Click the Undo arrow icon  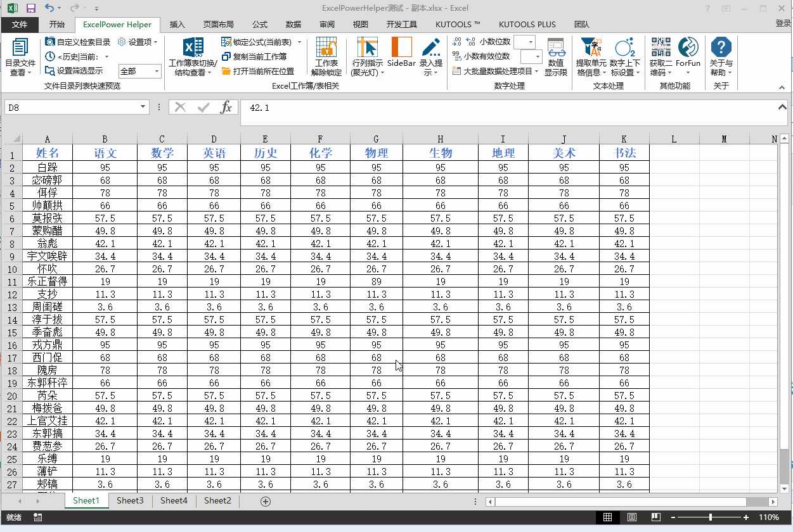(x=49, y=8)
